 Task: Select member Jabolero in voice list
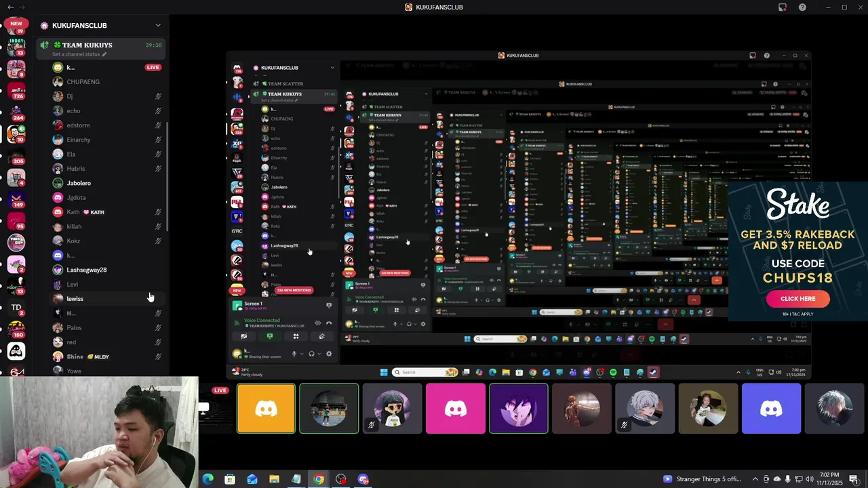click(108, 183)
